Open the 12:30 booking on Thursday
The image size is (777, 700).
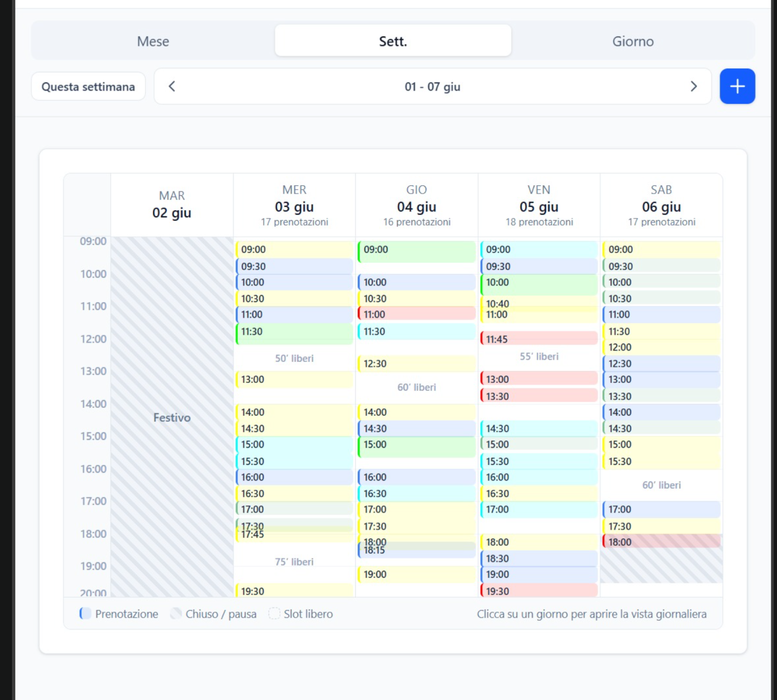(417, 363)
